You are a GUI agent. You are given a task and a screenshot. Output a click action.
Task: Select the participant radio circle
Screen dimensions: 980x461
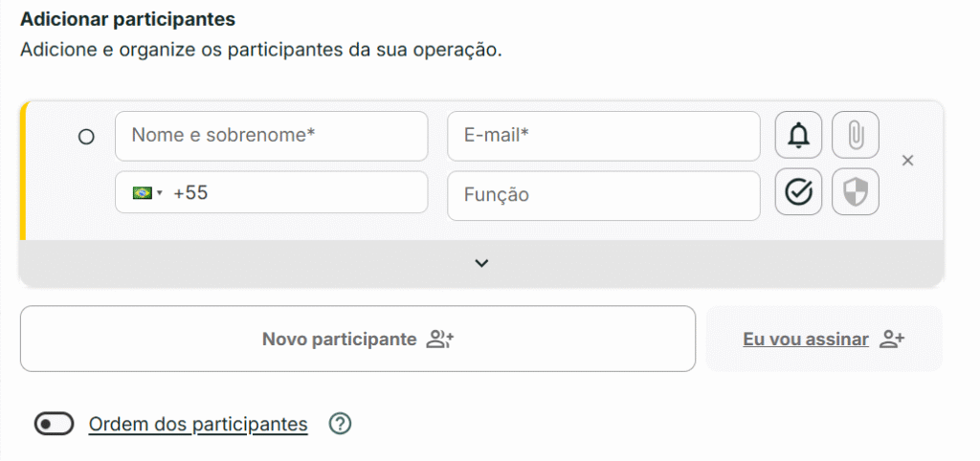click(86, 137)
